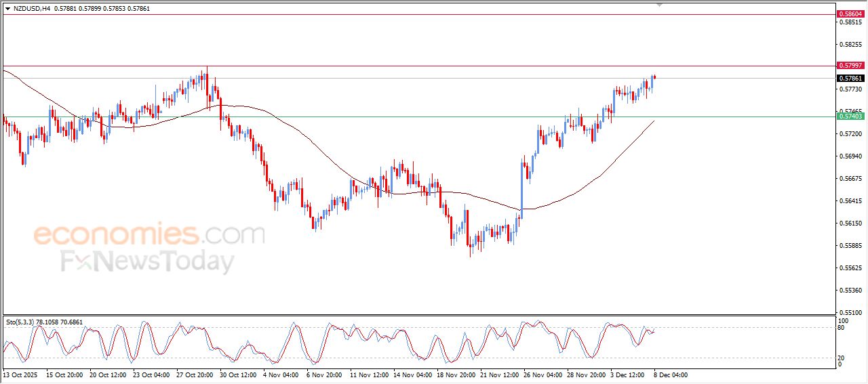Click the 0.57997 resistance price tag
This screenshot has height=384, width=868.
point(850,66)
